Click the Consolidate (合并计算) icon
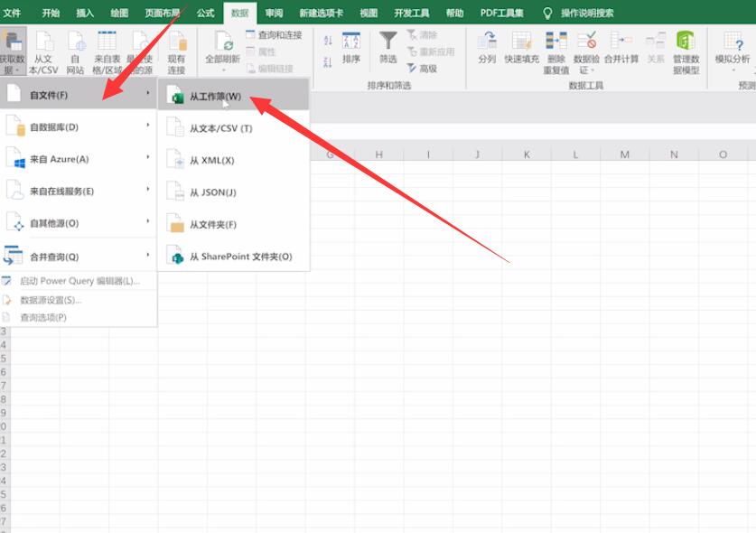This screenshot has height=533, width=756. 621,47
